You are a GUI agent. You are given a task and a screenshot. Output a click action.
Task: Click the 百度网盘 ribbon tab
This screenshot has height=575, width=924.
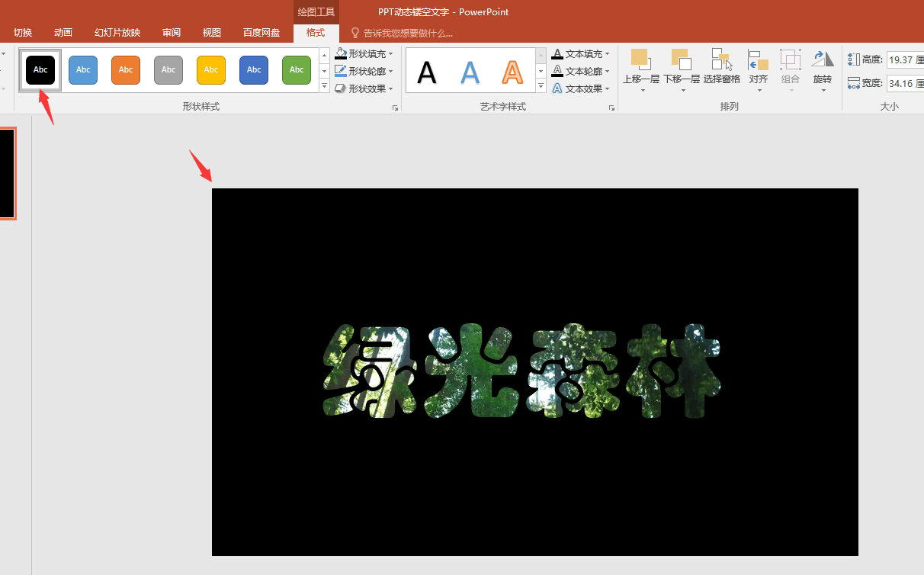260,32
